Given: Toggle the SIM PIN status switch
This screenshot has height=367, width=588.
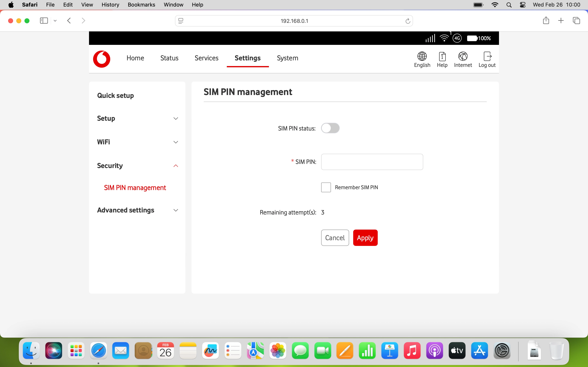Looking at the screenshot, I should click(330, 128).
